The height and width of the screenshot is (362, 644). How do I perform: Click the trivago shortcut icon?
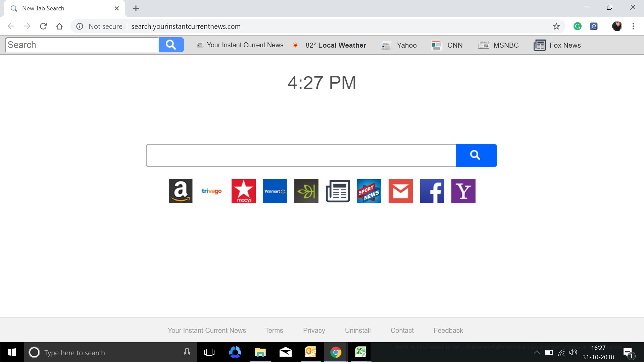pyautogui.click(x=211, y=191)
